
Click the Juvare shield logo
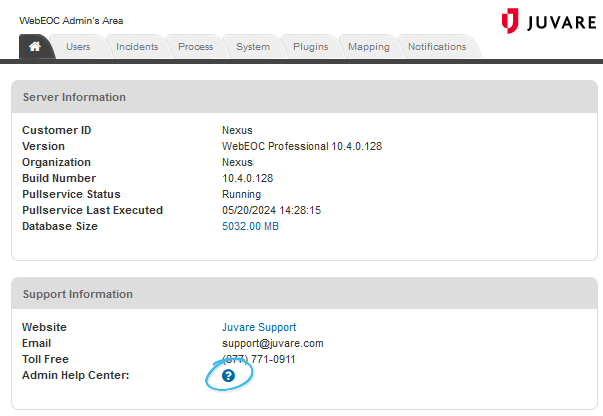point(511,21)
